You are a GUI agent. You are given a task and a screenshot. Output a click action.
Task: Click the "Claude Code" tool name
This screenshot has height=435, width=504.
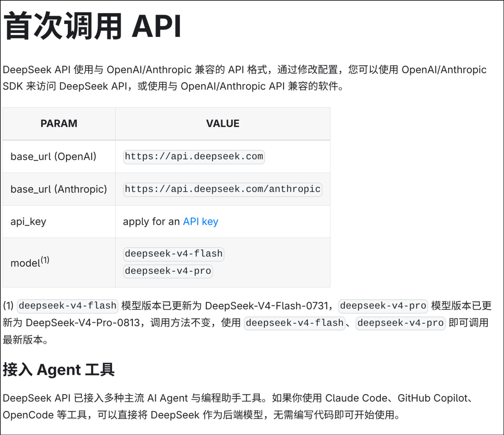(x=356, y=398)
